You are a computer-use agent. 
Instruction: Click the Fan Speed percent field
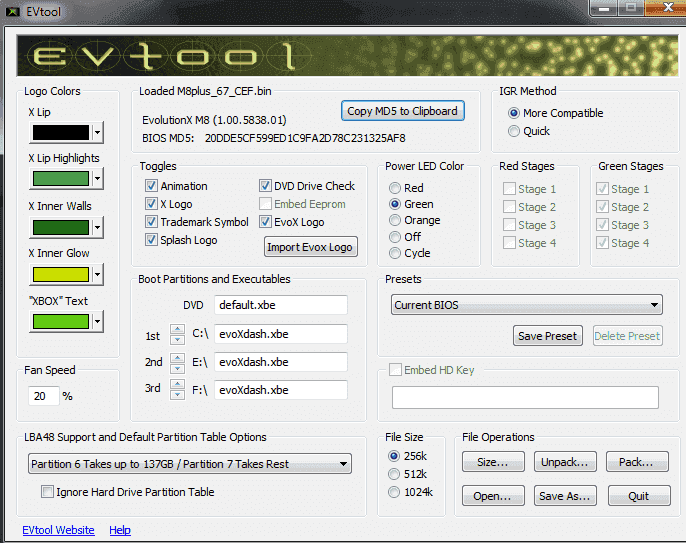tap(43, 396)
